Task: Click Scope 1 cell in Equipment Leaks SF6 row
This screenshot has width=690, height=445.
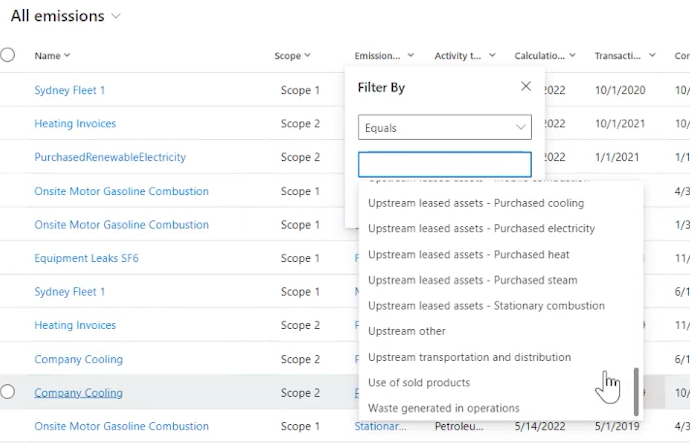Action: [x=300, y=258]
